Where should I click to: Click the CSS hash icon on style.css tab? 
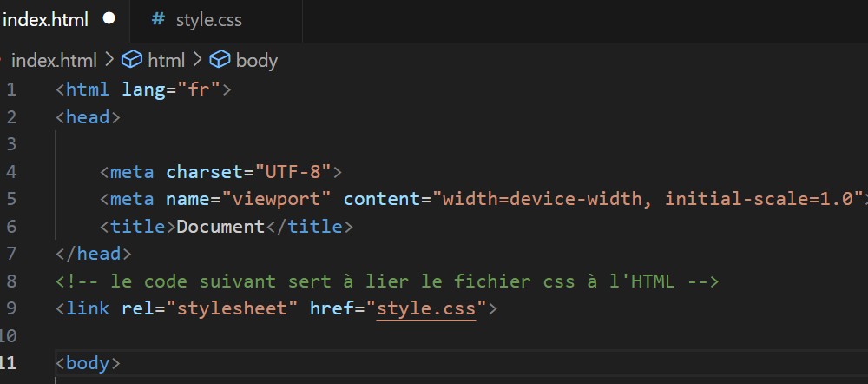point(157,19)
